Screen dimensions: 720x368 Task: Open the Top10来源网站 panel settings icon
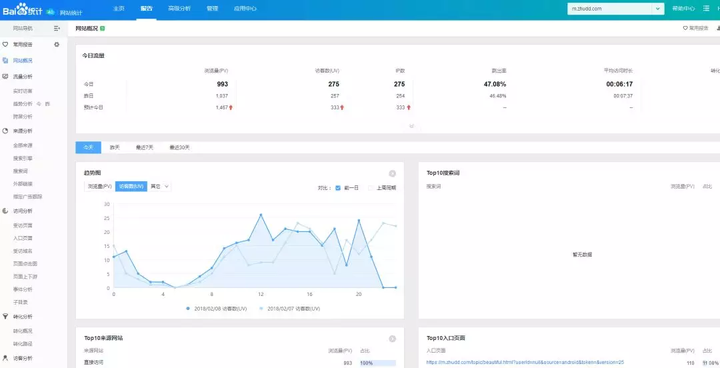[392, 339]
